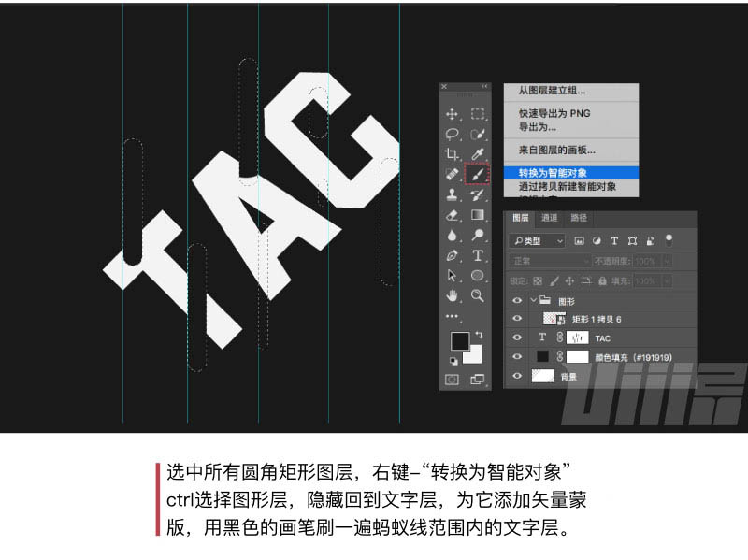Collapse the toolbar with double arrows
The width and height of the screenshot is (748, 560).
[484, 86]
